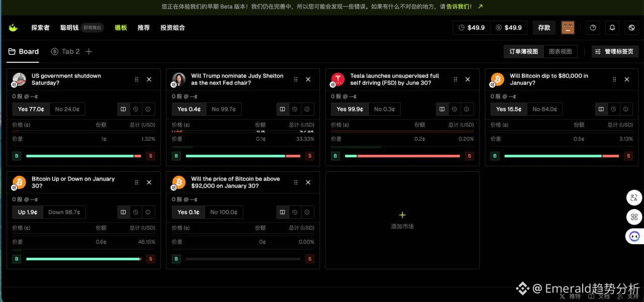Open the 砥板 nav item
Screen dimensions: 644x302
tap(121, 28)
